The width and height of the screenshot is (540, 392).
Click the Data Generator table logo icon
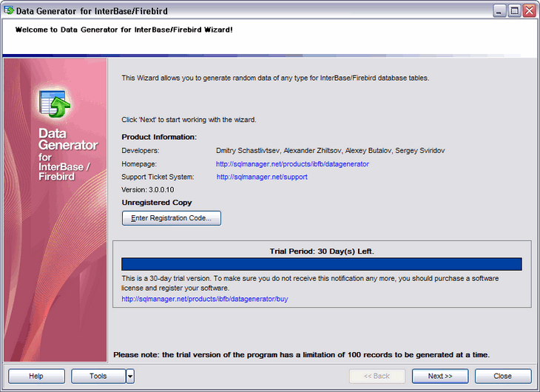point(55,104)
